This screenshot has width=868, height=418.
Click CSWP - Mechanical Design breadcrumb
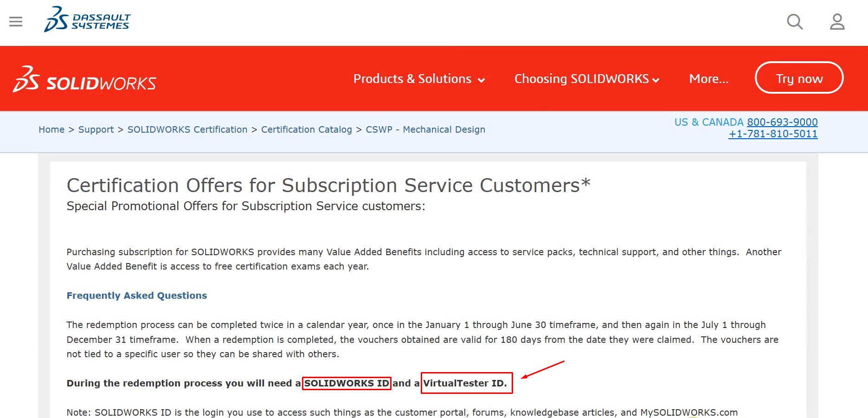coord(425,129)
